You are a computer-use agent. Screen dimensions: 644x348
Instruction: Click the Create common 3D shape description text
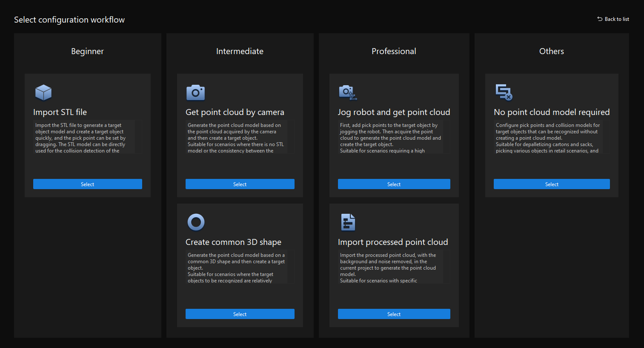coord(236,267)
